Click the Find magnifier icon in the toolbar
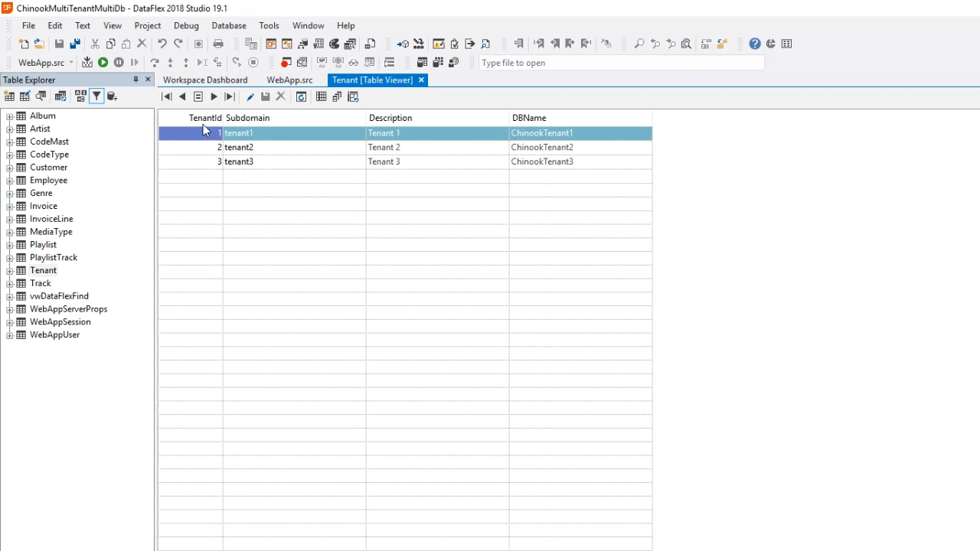Screen dimensions: 980x551 639,44
